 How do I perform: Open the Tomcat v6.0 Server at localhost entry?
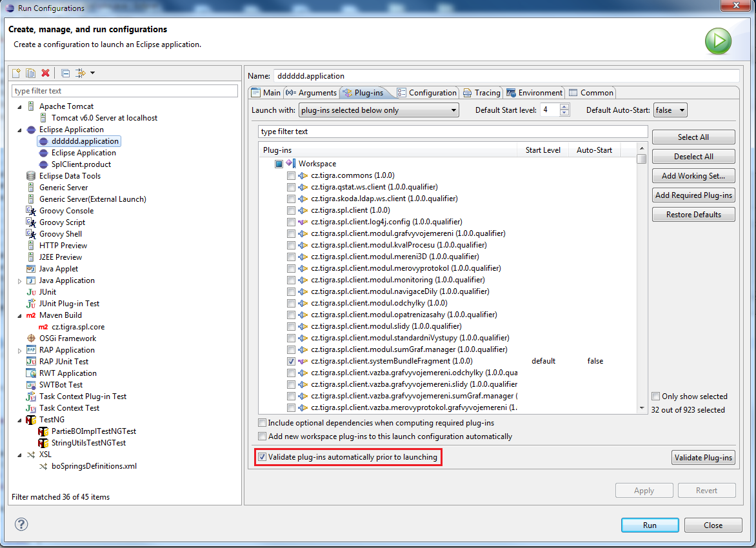tap(104, 118)
